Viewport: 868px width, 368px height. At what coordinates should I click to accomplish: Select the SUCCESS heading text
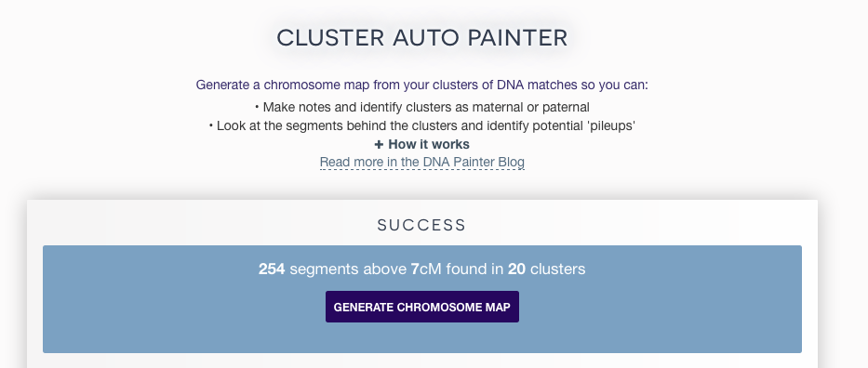[x=421, y=225]
